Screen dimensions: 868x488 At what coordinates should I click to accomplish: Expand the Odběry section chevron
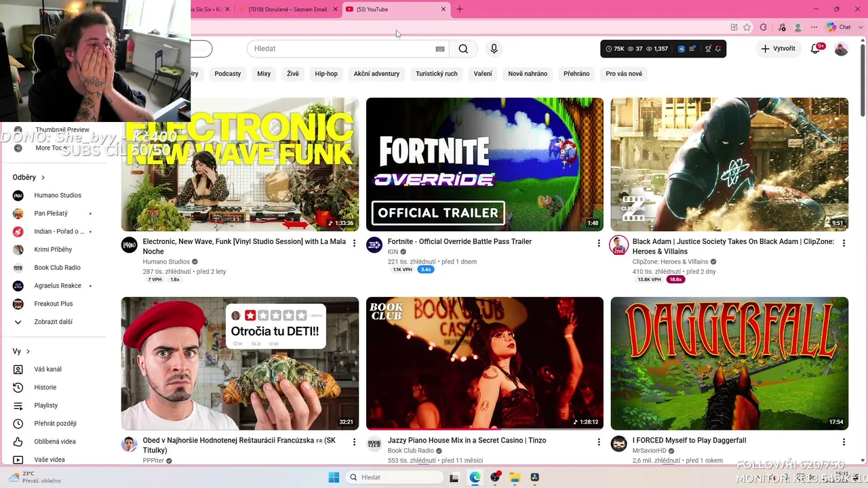pos(43,178)
